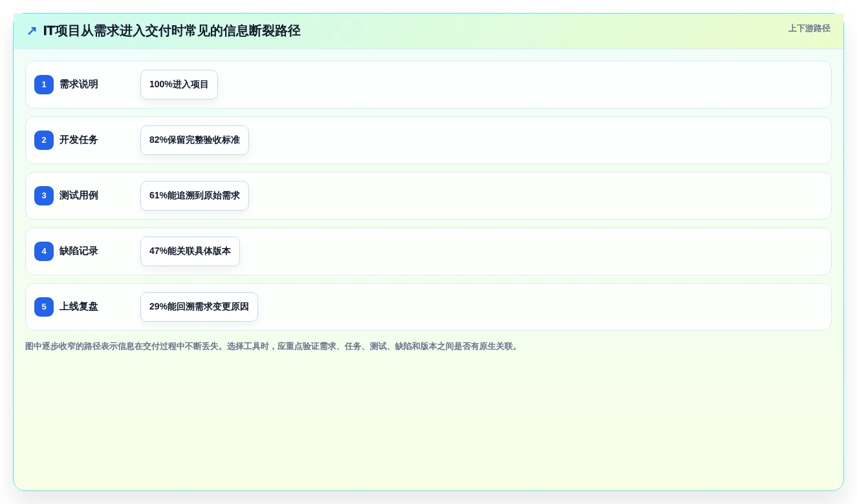The width and height of the screenshot is (857, 504).
Task: Select step number 5 badge
Action: tap(44, 307)
